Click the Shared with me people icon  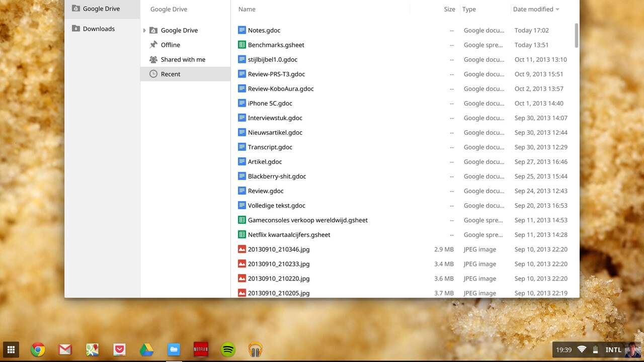[153, 59]
